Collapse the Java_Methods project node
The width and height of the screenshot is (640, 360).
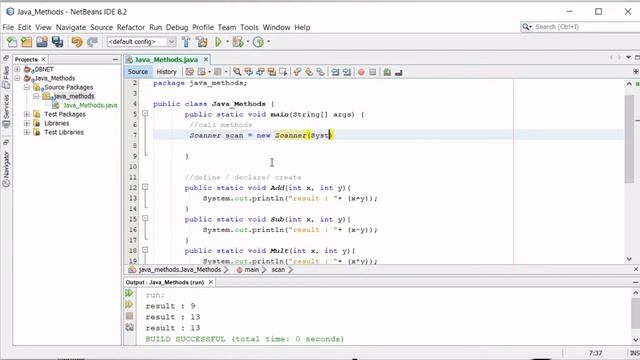[18, 78]
